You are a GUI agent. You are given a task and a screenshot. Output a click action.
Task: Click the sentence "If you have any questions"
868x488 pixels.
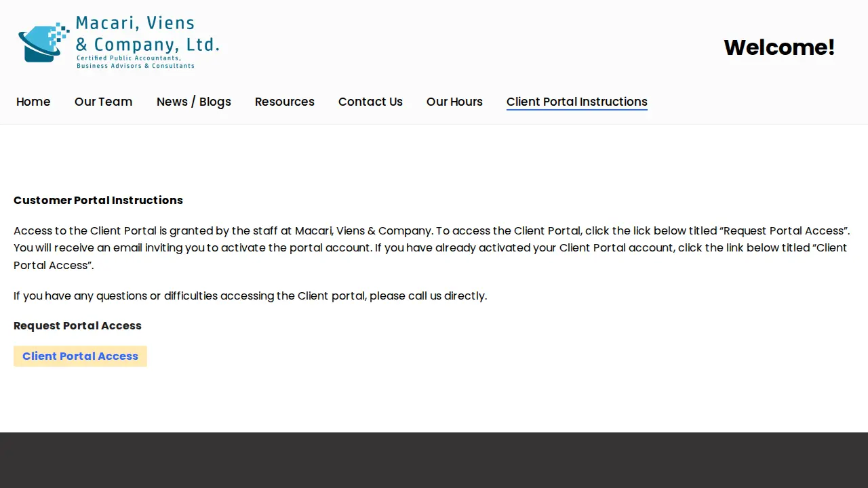pos(250,296)
